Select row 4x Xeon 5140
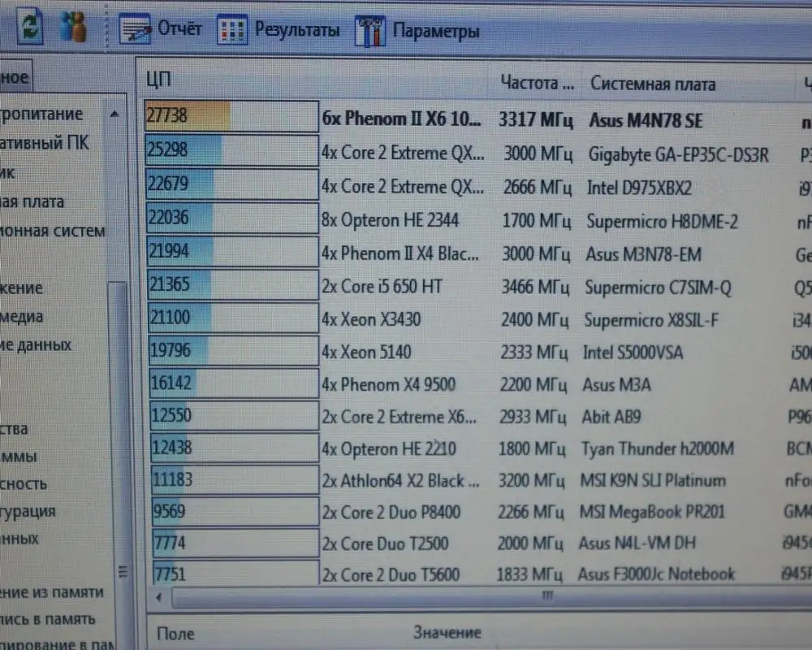The height and width of the screenshot is (650, 812). tap(480, 352)
